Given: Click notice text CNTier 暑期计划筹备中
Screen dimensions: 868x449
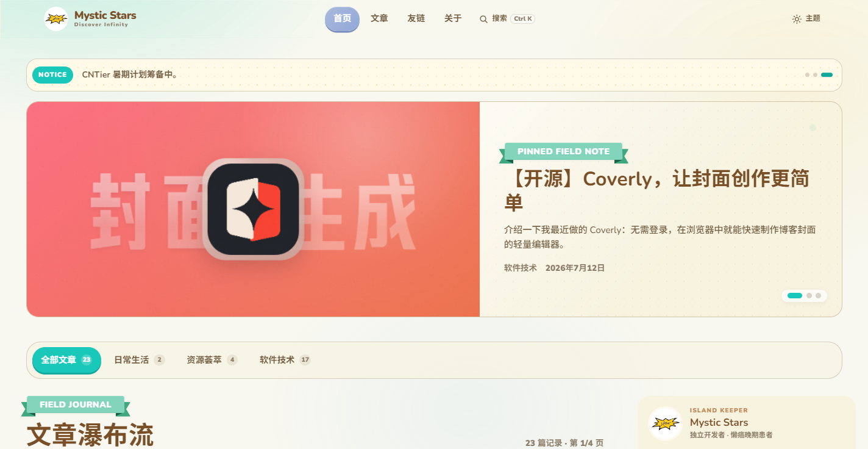Looking at the screenshot, I should click(130, 75).
